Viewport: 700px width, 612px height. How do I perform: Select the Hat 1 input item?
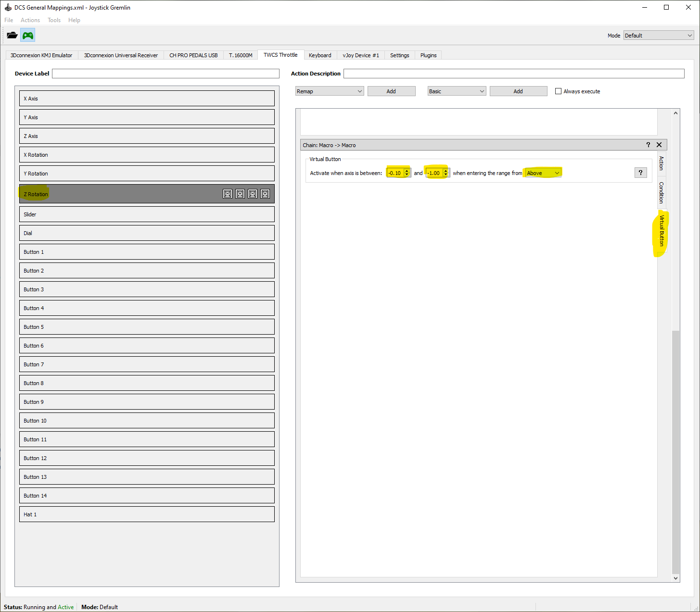(x=147, y=514)
